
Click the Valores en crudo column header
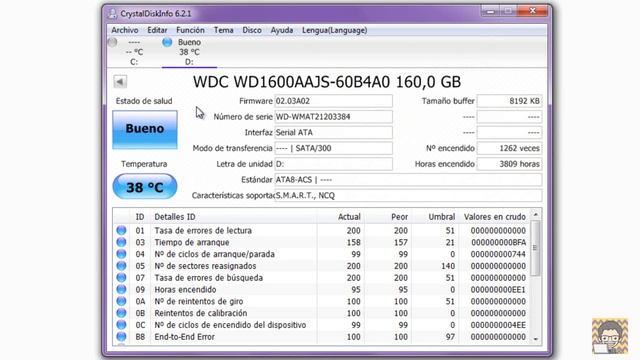495,217
